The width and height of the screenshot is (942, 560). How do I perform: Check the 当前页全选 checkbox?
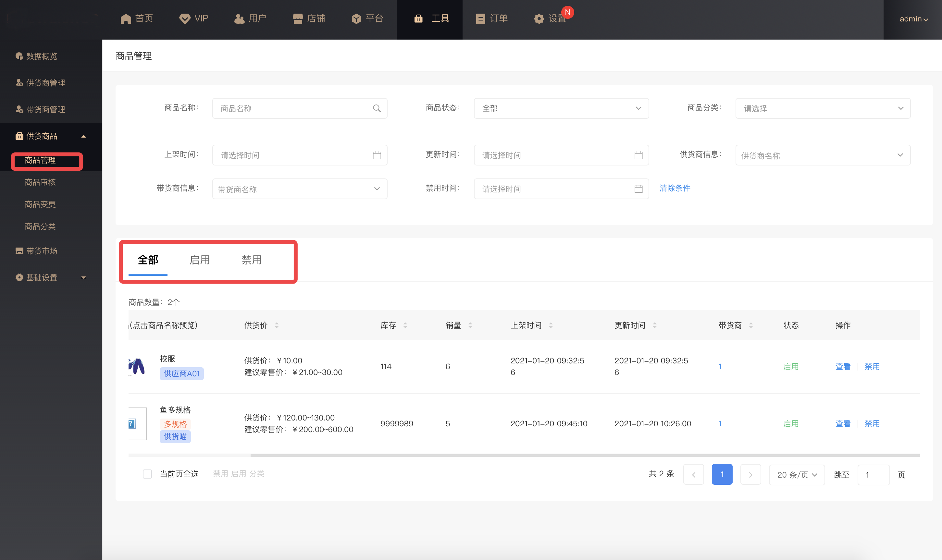tap(147, 474)
